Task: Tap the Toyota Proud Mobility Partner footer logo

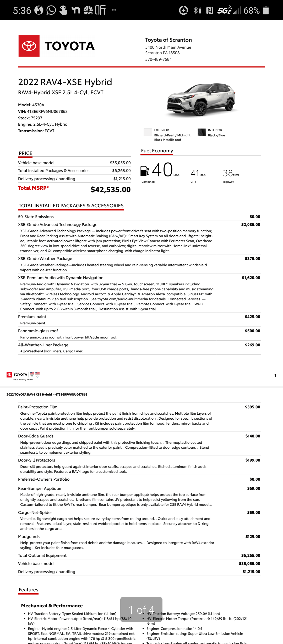Action: (23, 376)
